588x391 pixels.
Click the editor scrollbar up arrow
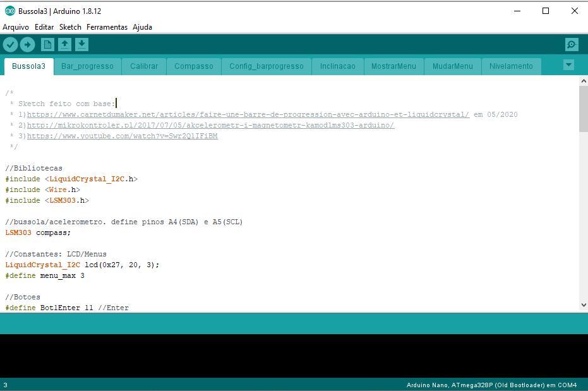pos(584,81)
